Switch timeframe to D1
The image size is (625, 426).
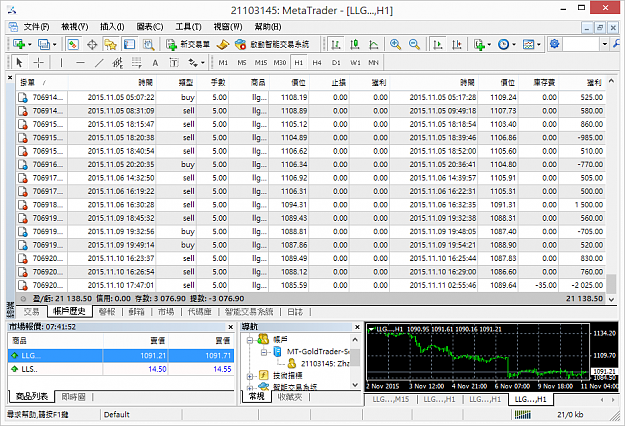click(336, 63)
